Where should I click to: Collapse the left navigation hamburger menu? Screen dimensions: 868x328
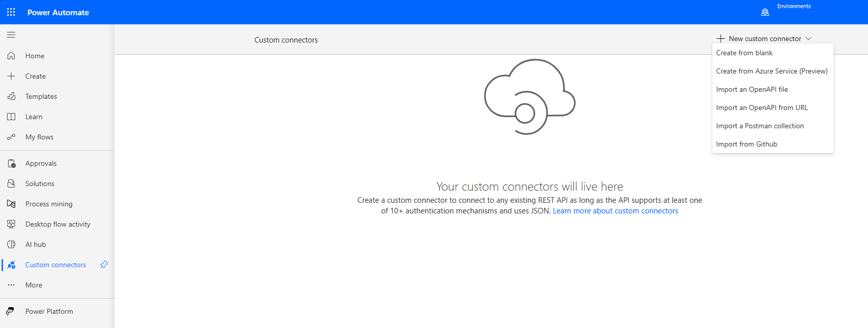pyautogui.click(x=11, y=35)
